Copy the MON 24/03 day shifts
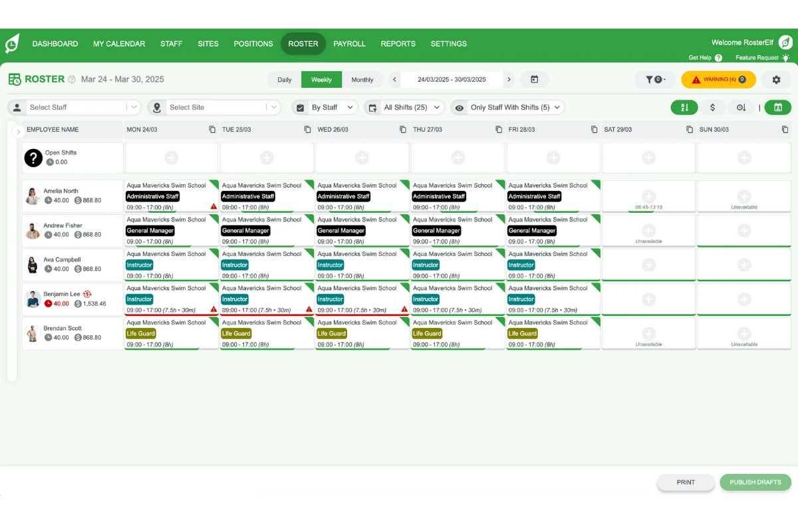 pyautogui.click(x=212, y=130)
